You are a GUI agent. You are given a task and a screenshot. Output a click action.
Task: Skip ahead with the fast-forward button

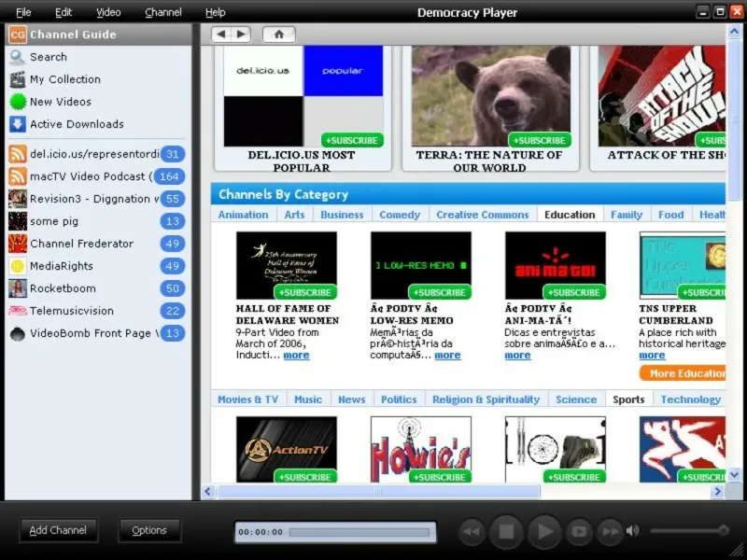(611, 531)
